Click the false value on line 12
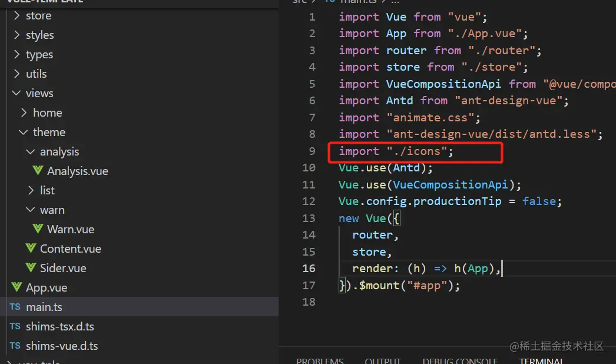This screenshot has width=616, height=364. click(539, 201)
